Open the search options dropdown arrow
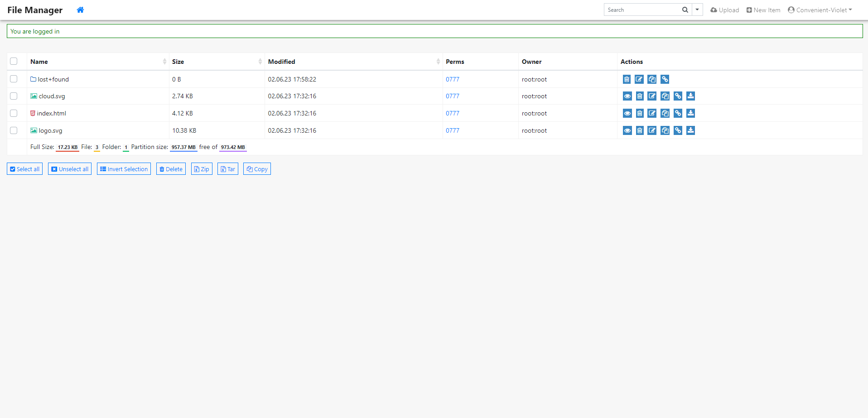Image resolution: width=868 pixels, height=418 pixels. (697, 9)
